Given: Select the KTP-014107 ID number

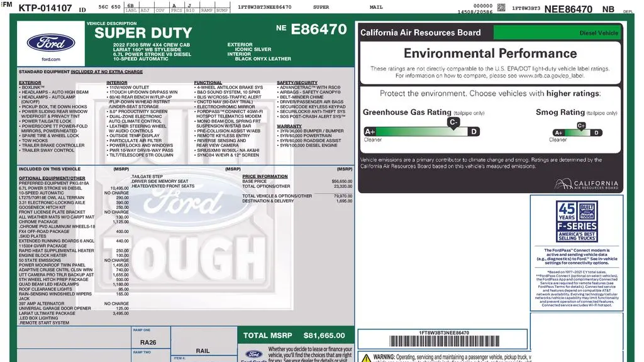Looking at the screenshot, I should [45, 8].
